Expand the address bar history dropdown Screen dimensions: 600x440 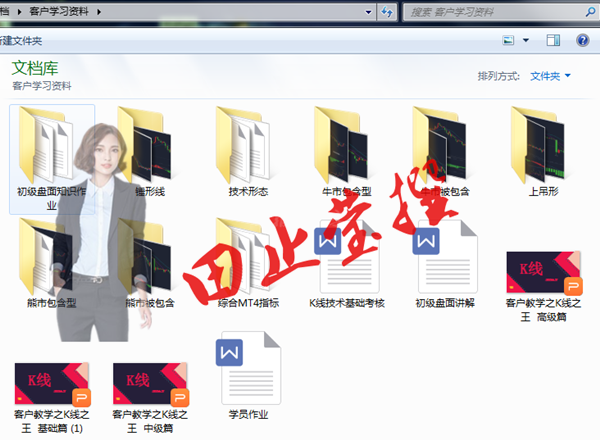click(x=365, y=12)
